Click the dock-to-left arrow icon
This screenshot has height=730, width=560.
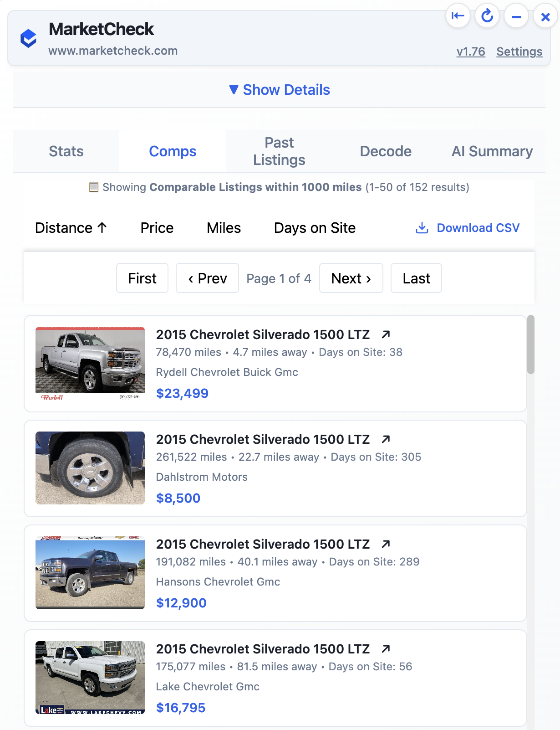458,16
